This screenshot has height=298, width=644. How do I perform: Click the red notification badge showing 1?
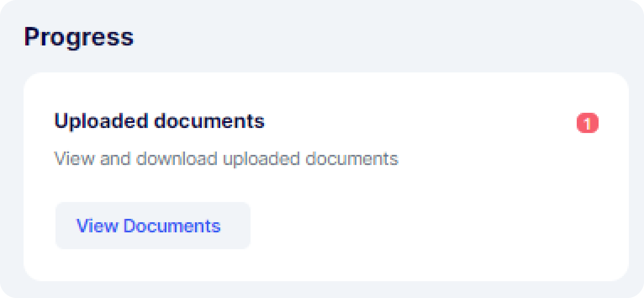pyautogui.click(x=587, y=123)
